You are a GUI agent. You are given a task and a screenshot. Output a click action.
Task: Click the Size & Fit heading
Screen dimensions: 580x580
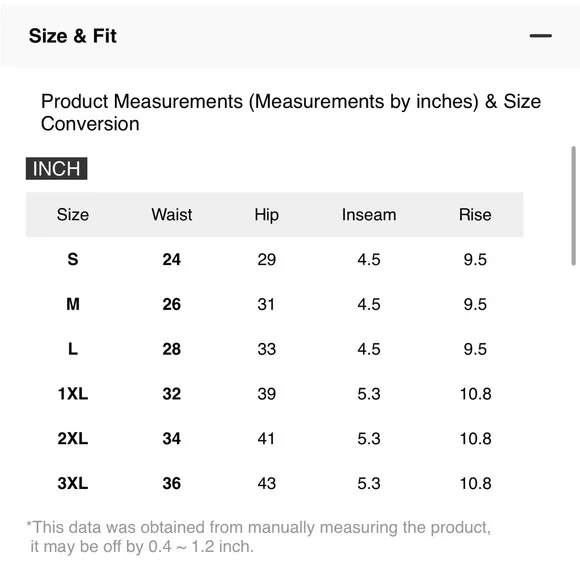[72, 36]
